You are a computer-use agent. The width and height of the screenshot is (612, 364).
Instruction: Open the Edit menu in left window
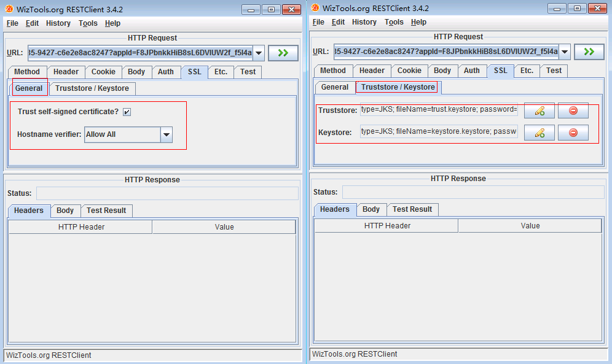(x=32, y=23)
